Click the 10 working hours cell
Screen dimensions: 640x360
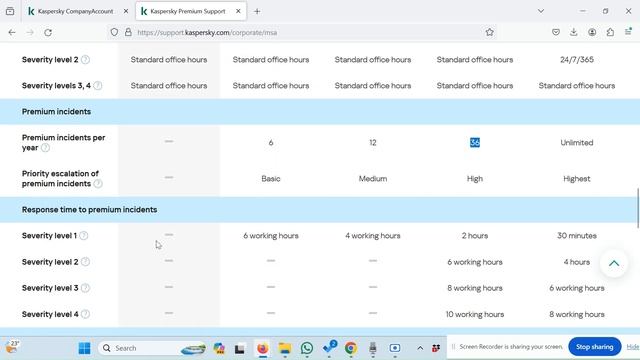pos(475,314)
